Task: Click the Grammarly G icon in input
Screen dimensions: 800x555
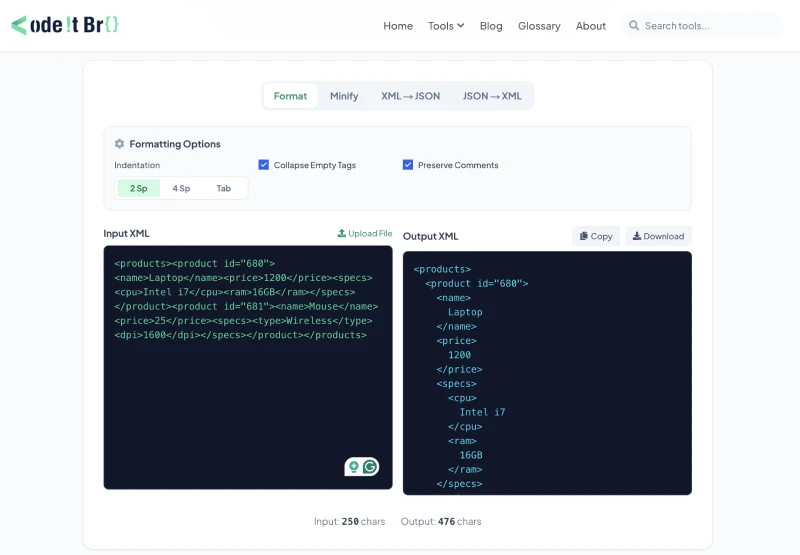Action: coord(370,466)
